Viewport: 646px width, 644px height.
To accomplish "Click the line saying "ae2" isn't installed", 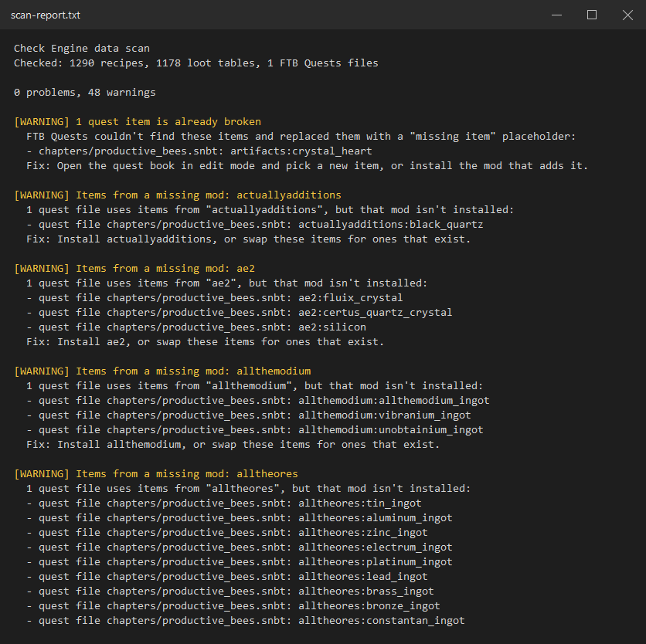I will pos(226,283).
